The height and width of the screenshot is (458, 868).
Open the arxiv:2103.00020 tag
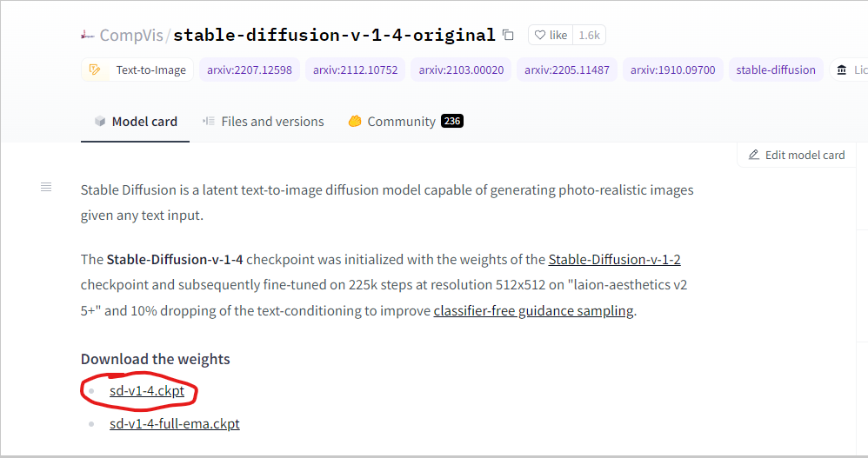[x=461, y=70]
